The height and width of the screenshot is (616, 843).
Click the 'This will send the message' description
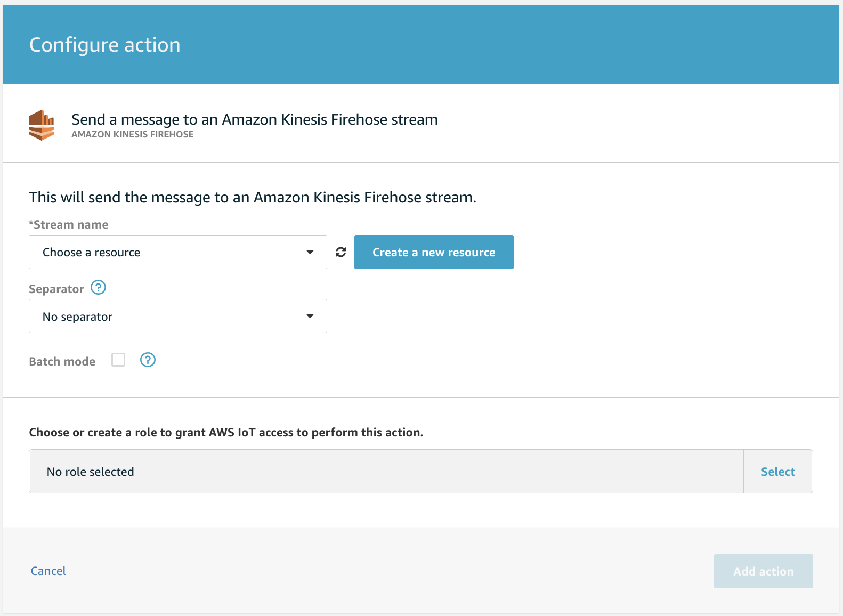(253, 198)
